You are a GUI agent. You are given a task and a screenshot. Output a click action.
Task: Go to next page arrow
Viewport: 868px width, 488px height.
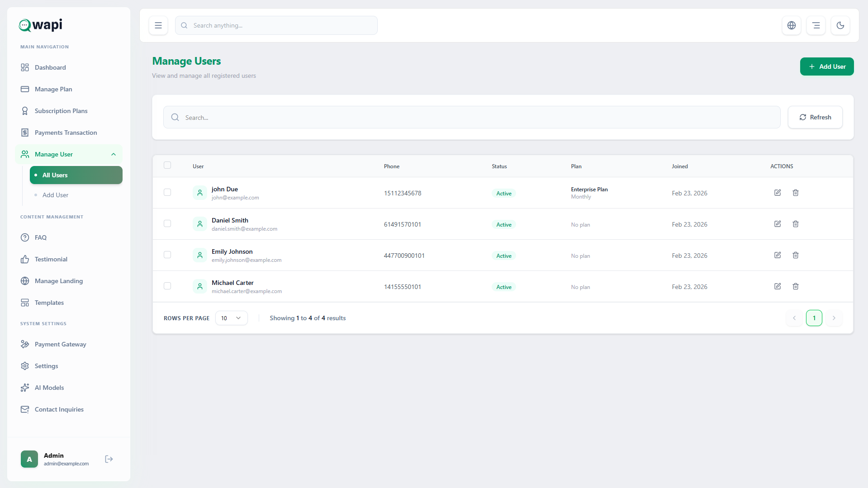tap(834, 318)
